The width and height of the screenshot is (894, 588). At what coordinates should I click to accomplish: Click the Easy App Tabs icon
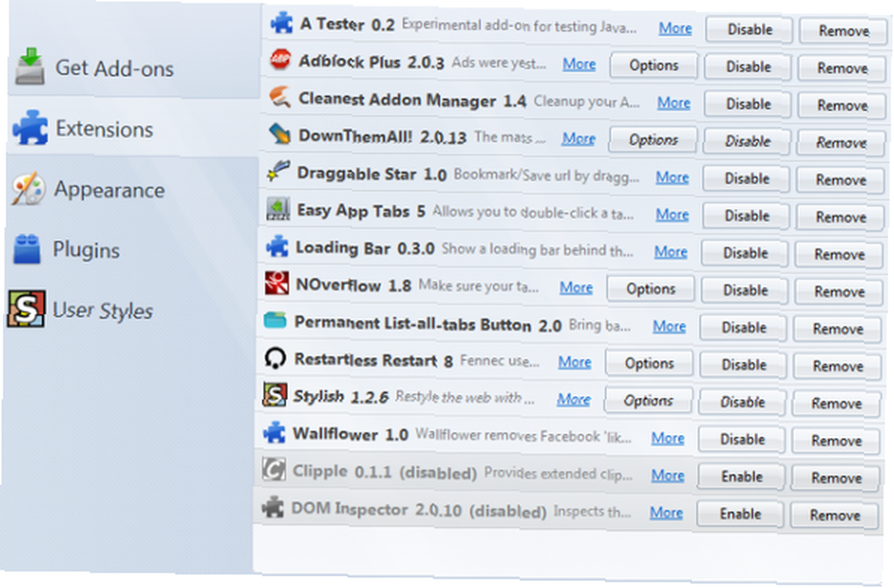coord(278,208)
